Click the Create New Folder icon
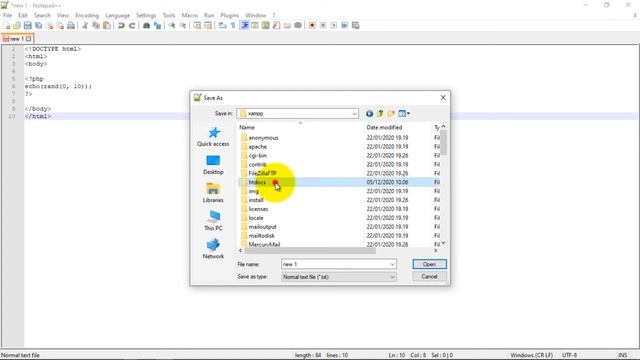Screen dimensions: 640x360 point(391,113)
